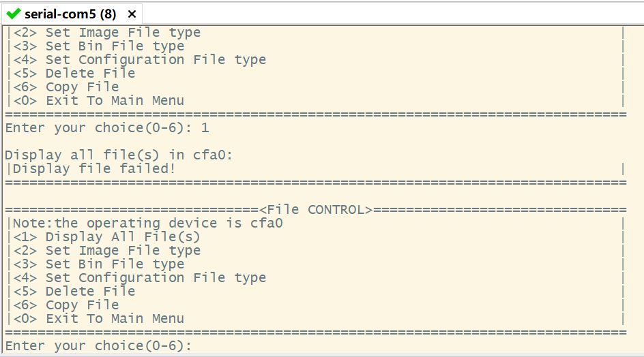The width and height of the screenshot is (644, 357).
Task: Click the 'Display file failed!' message line
Action: (x=94, y=168)
